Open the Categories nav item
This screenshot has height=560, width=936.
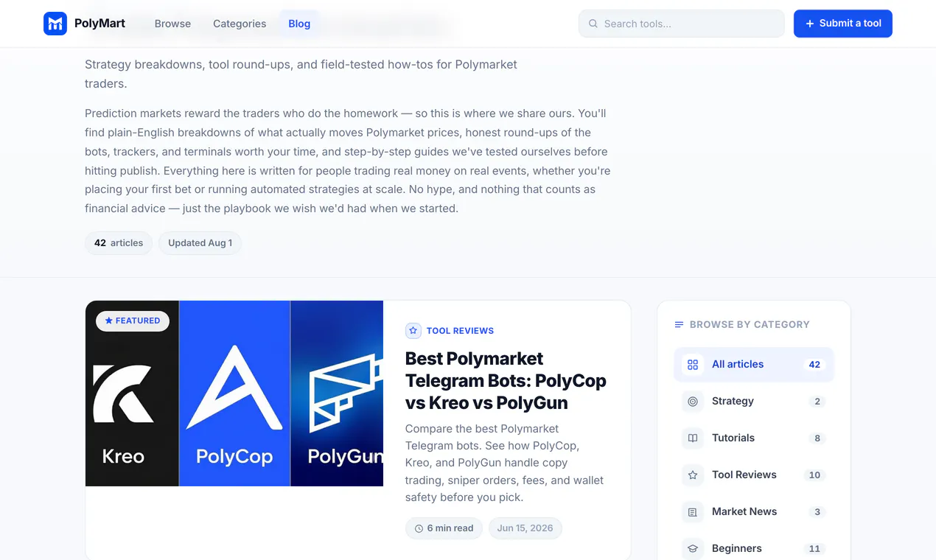(x=240, y=24)
